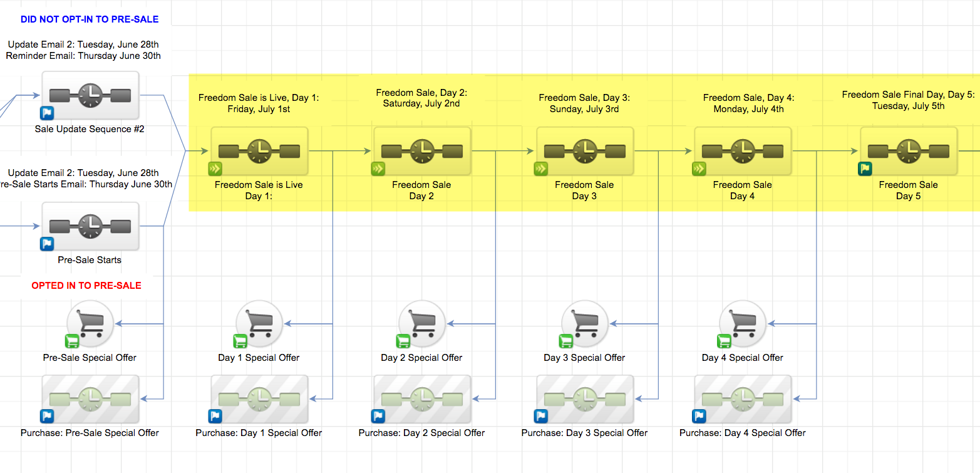Select the Pre-Sale Special Offer cart goal
Viewport: 980px width, 473px height.
(x=90, y=324)
